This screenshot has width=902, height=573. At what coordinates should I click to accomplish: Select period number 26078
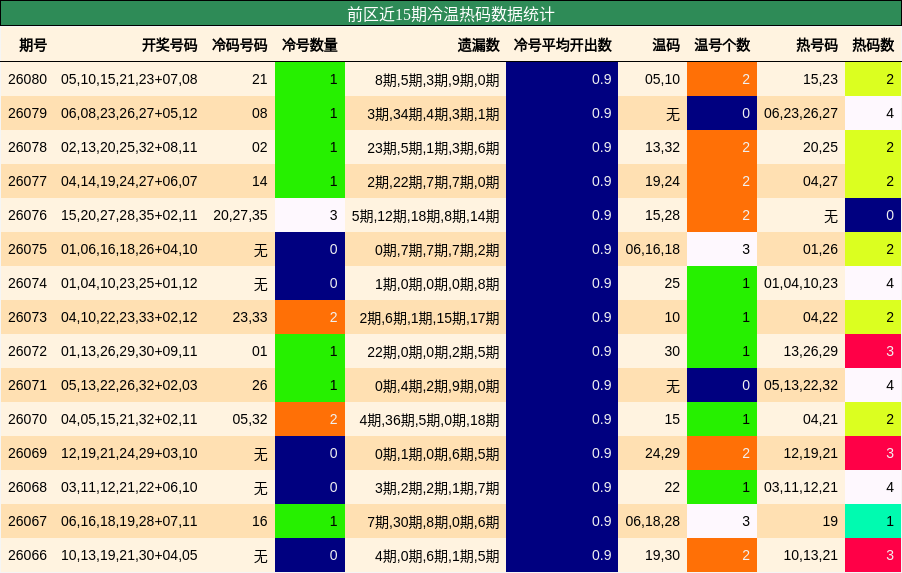[x=28, y=147]
